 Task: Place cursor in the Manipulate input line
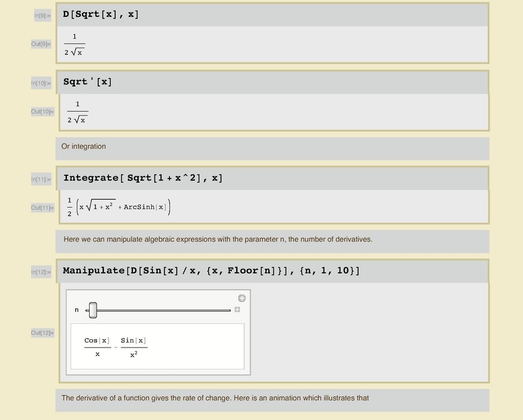coord(211,271)
